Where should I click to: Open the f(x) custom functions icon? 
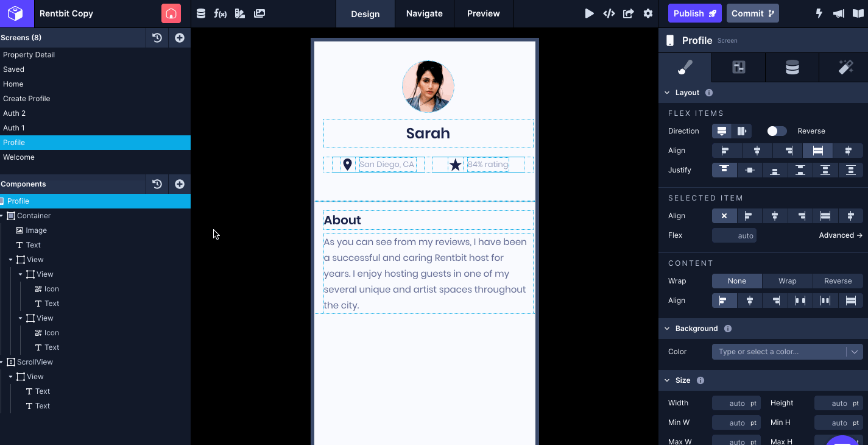click(x=221, y=13)
